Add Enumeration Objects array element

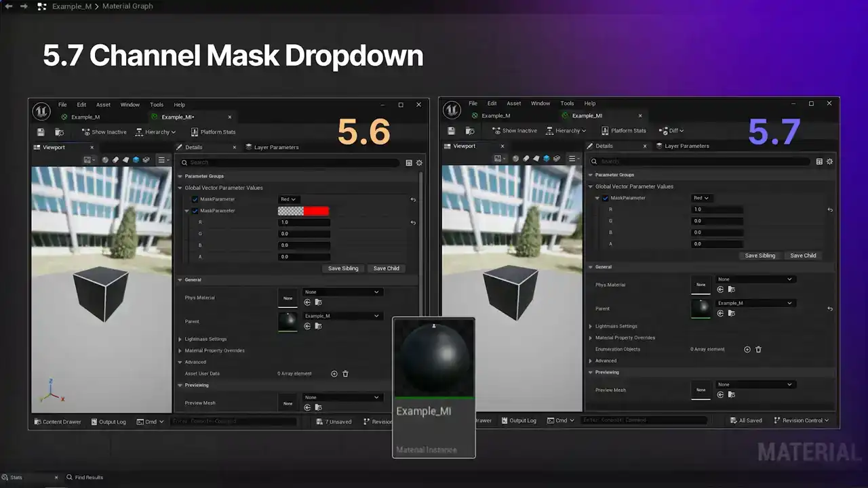[x=747, y=349]
